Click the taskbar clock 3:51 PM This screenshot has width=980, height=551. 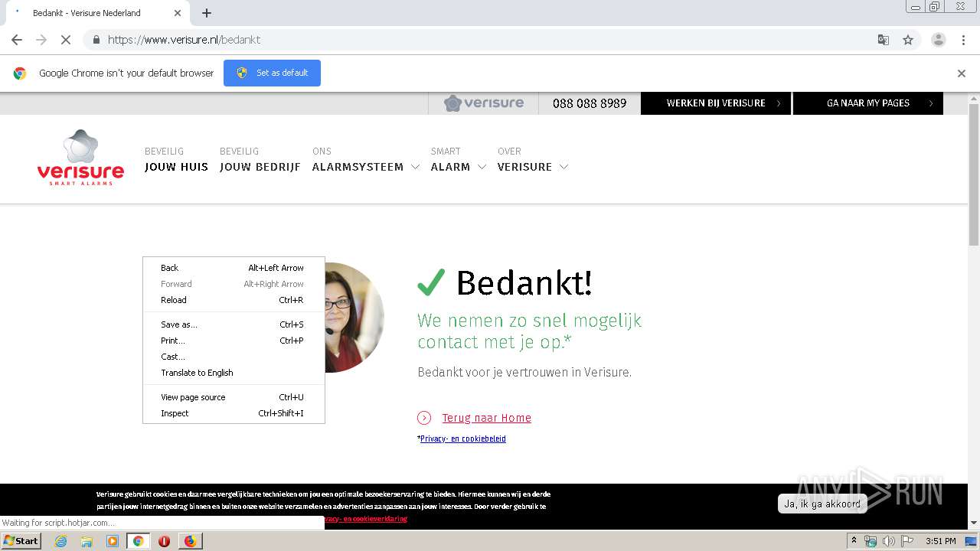941,541
